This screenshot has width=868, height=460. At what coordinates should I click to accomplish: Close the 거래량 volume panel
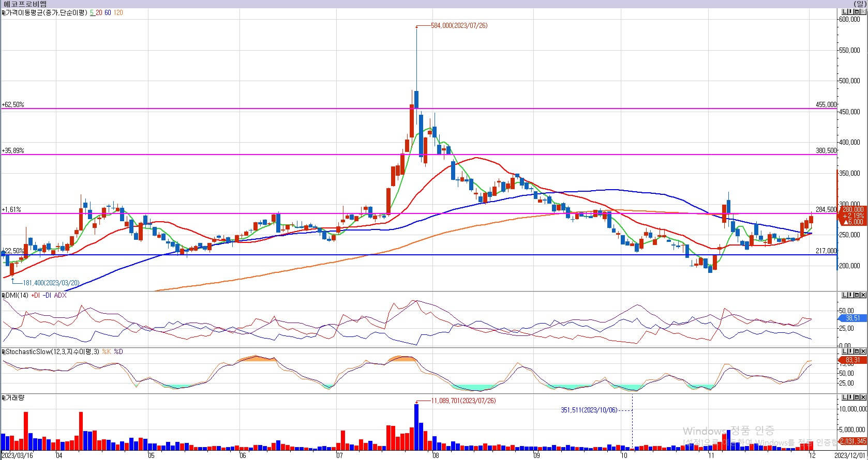(x=862, y=397)
